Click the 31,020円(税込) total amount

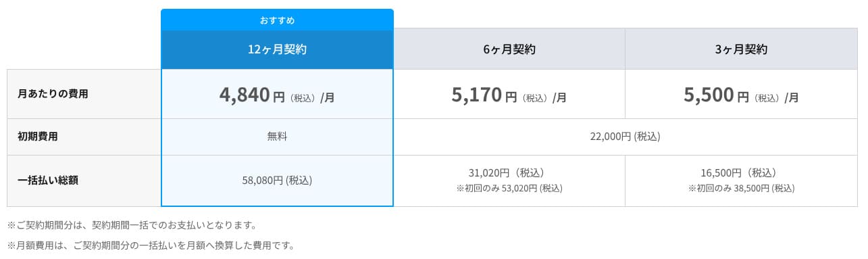click(x=509, y=173)
